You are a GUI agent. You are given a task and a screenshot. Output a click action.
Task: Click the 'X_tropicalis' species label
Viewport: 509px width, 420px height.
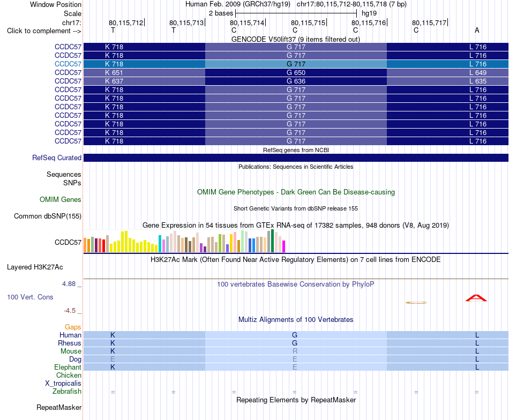click(x=63, y=384)
